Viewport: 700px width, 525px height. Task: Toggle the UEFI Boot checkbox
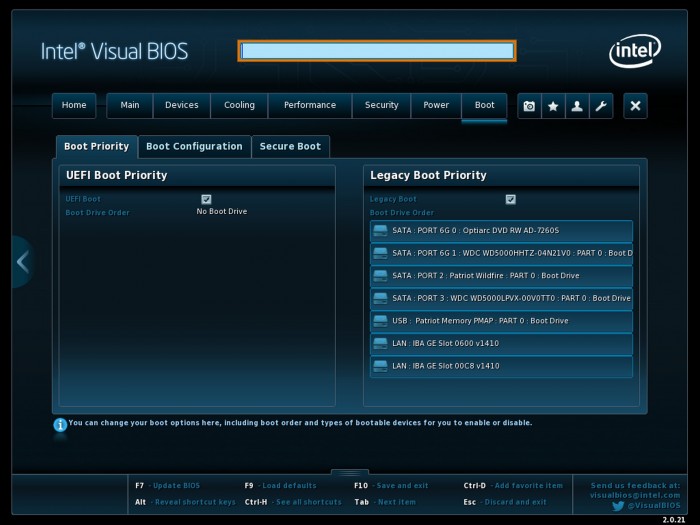206,199
